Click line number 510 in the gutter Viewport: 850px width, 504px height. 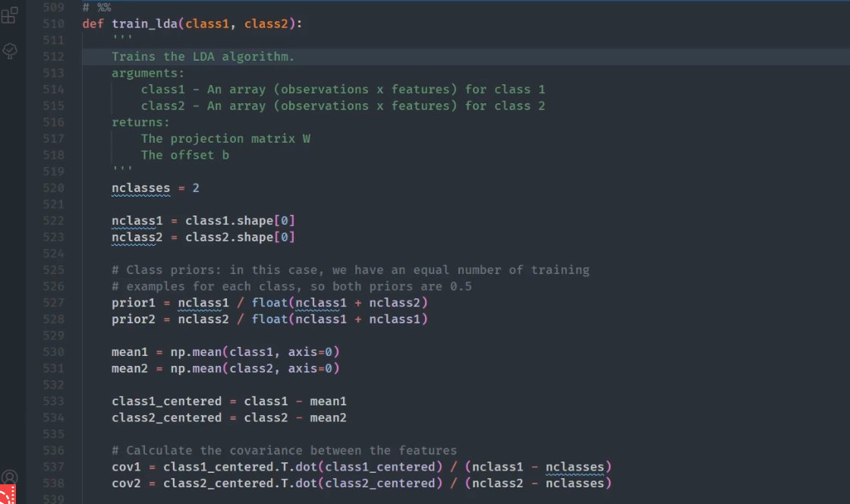[53, 24]
